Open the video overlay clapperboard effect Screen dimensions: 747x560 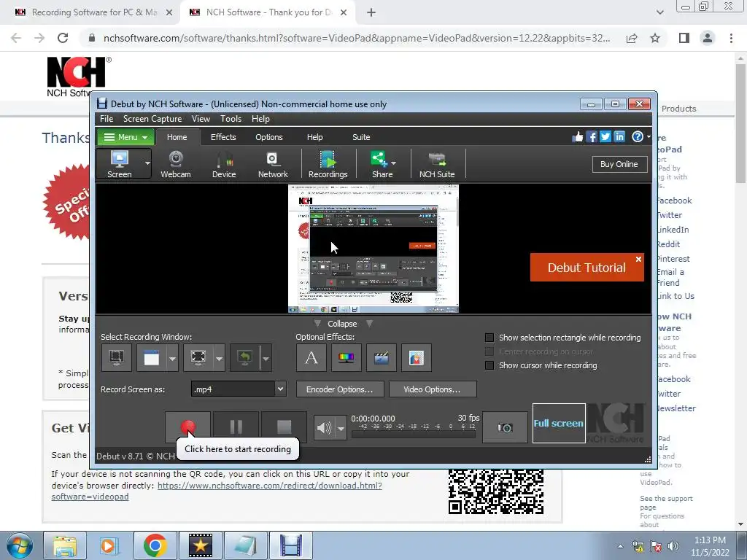(x=381, y=357)
